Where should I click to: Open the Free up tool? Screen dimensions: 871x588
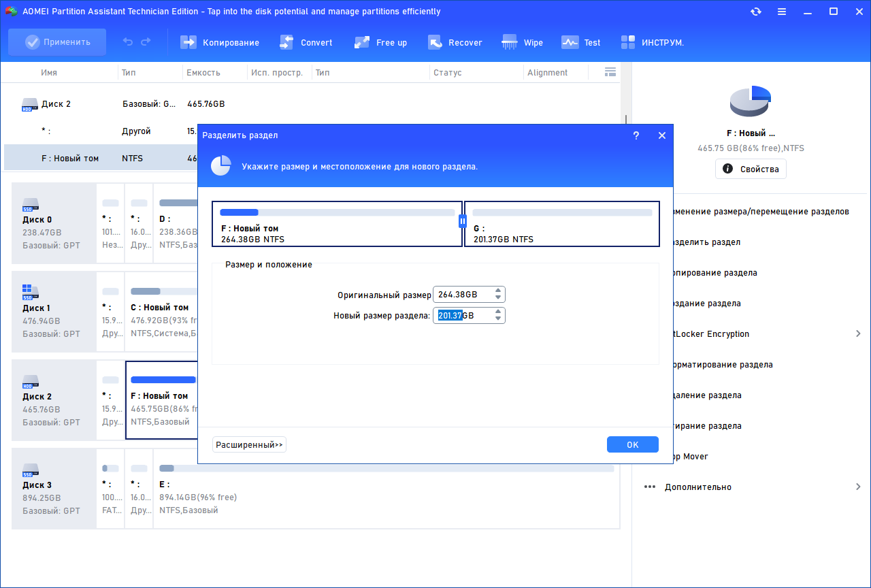tap(380, 42)
